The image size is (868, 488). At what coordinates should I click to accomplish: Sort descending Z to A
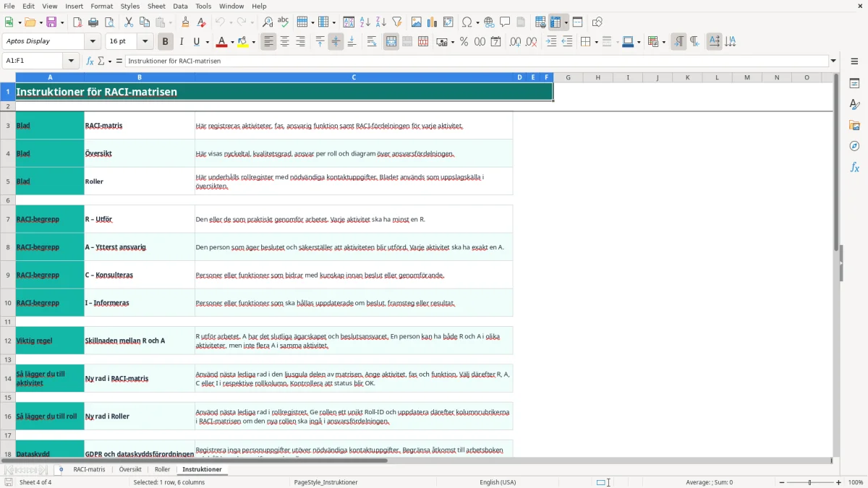pyautogui.click(x=380, y=22)
